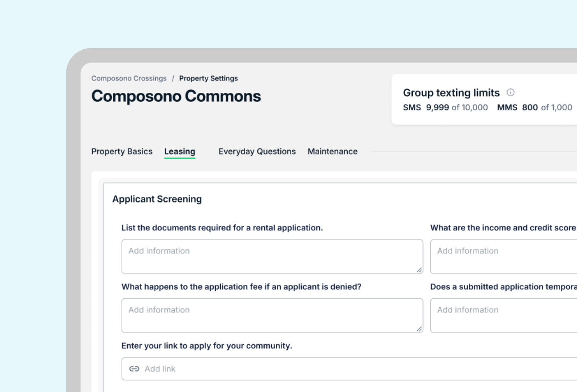The width and height of the screenshot is (577, 392).
Task: Click into the income and credit score text box
Action: [502, 256]
